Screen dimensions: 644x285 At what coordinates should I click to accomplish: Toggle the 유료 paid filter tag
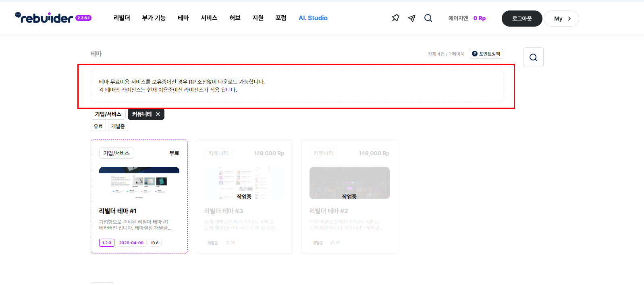click(x=98, y=126)
